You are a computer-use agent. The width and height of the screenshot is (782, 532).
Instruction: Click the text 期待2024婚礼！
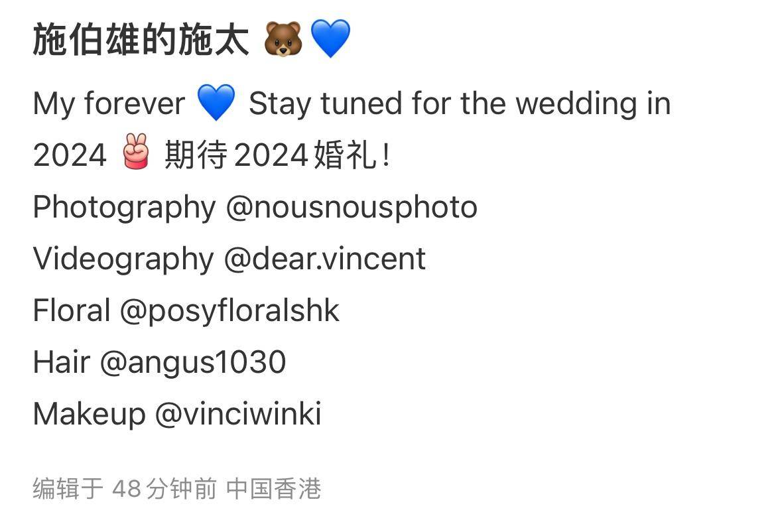(x=277, y=154)
